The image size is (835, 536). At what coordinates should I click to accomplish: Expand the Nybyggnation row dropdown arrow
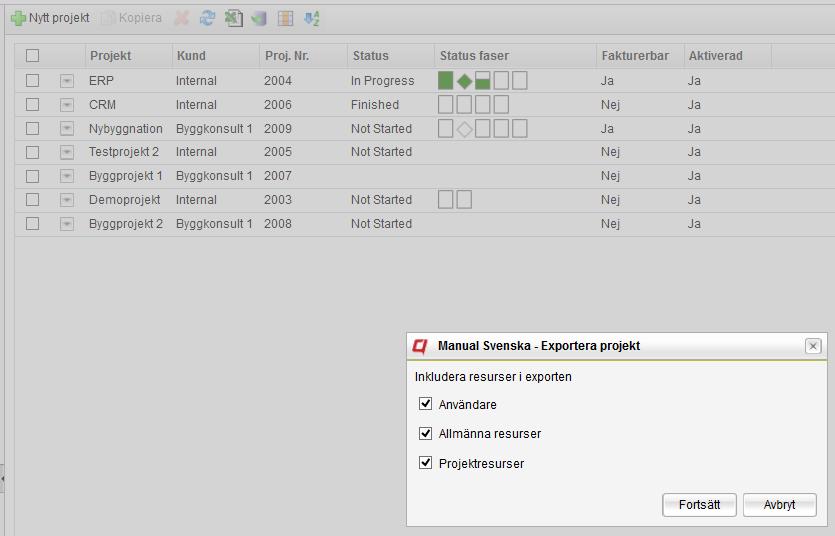[x=67, y=129]
